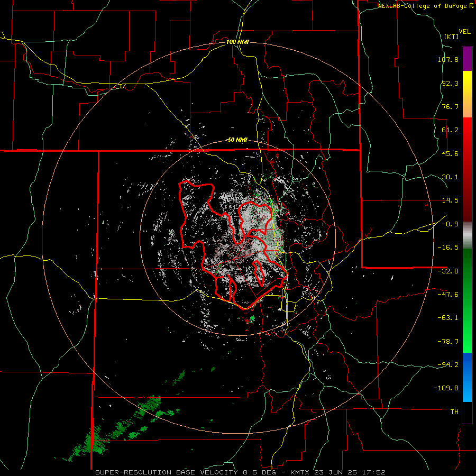476x476 pixels.
Task: Click the VEL legend title
Action: 464,32
